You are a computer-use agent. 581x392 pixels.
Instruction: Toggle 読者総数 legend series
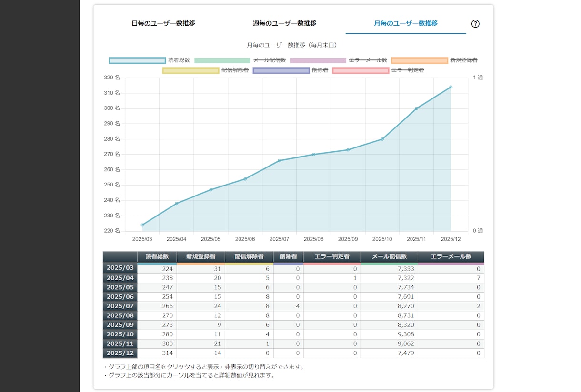150,60
